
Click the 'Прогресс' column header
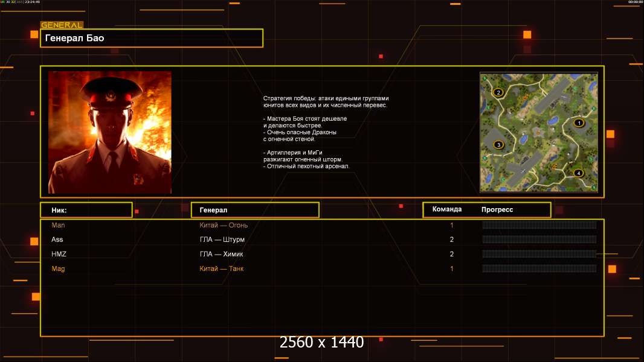pyautogui.click(x=497, y=209)
